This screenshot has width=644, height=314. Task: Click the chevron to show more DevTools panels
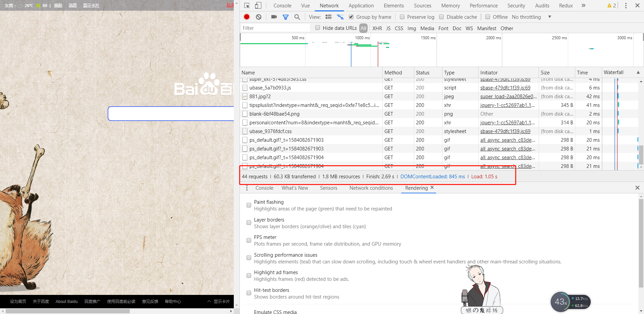pos(584,5)
